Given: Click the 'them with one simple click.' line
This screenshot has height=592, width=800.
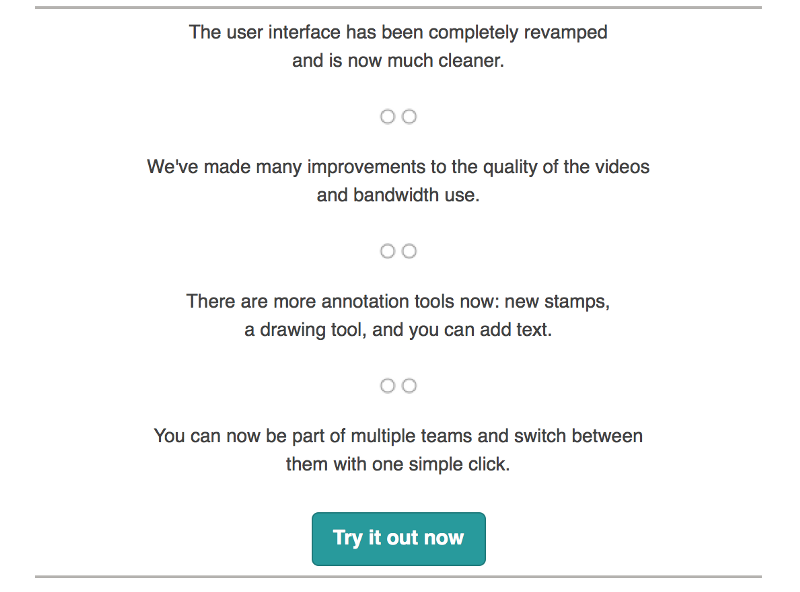Looking at the screenshot, I should coord(398,464).
